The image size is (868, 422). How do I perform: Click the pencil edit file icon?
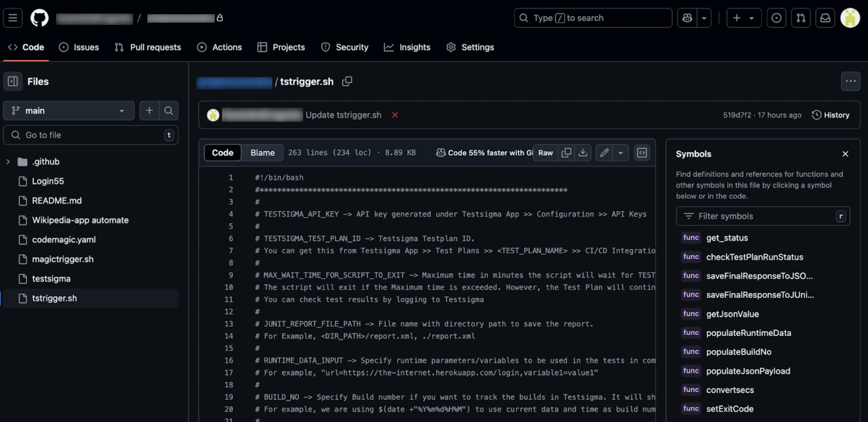[x=604, y=153]
